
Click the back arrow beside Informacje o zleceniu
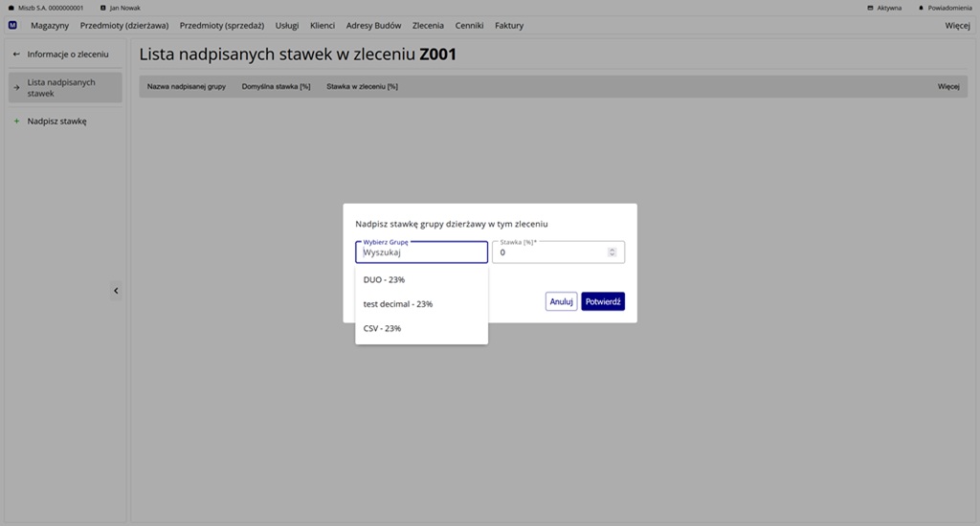tap(16, 55)
